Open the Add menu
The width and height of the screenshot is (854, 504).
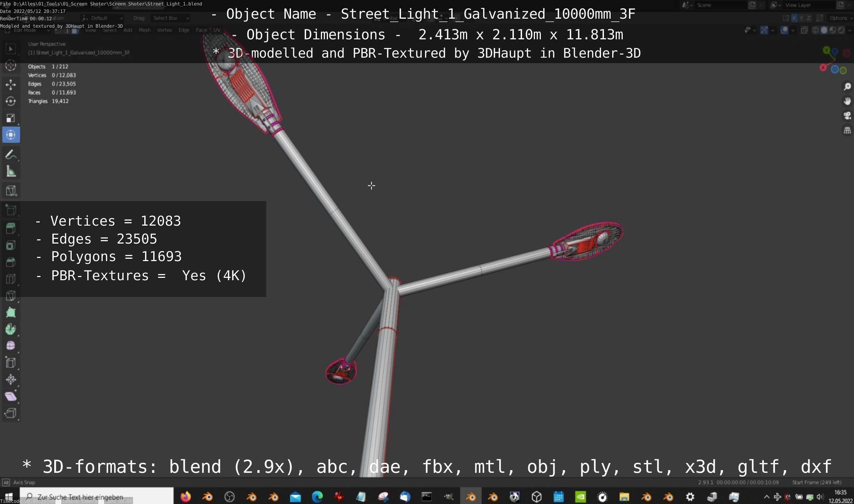(128, 30)
